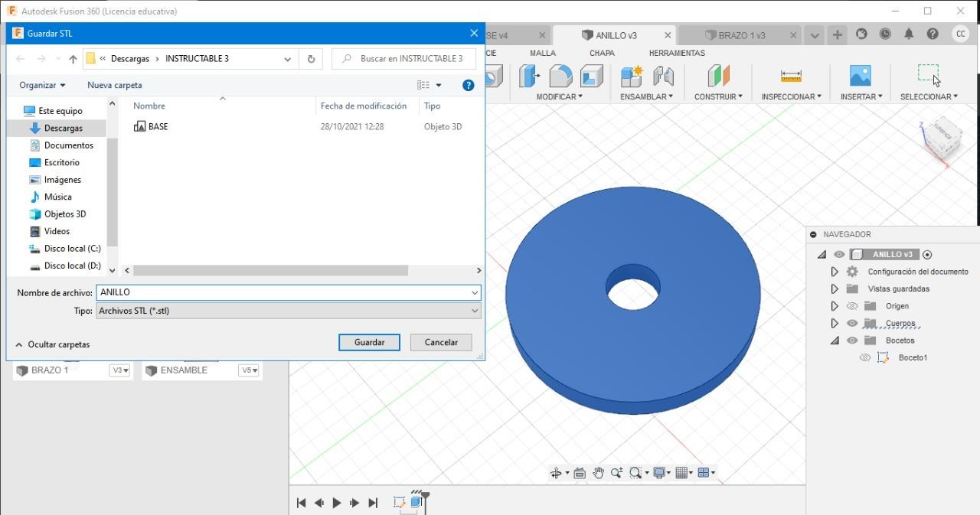Switch to the BRAZO 1 v3 tab

point(740,35)
